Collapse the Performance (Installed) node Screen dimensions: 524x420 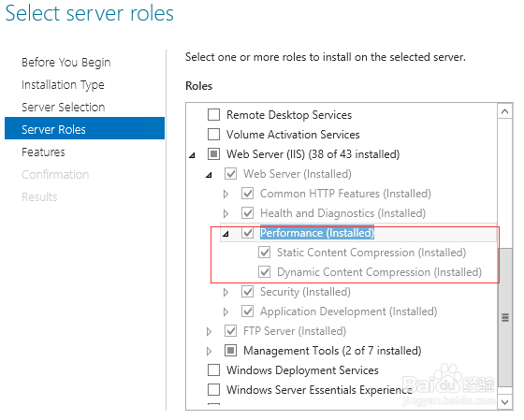(x=226, y=234)
